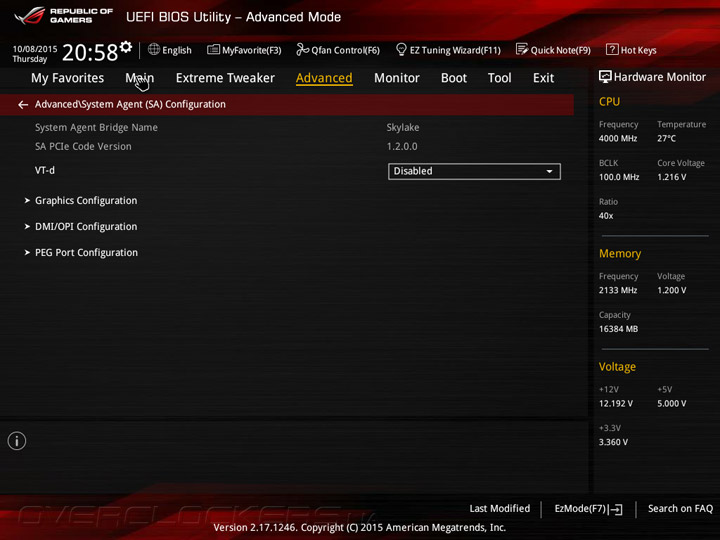Switch to the Boot tab
Viewport: 720px width, 540px height.
(x=454, y=78)
